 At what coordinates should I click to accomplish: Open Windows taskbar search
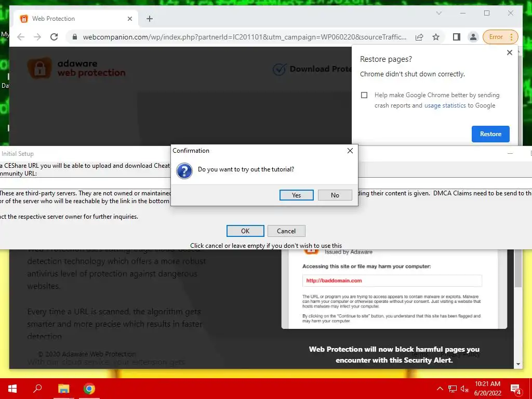tap(37, 389)
